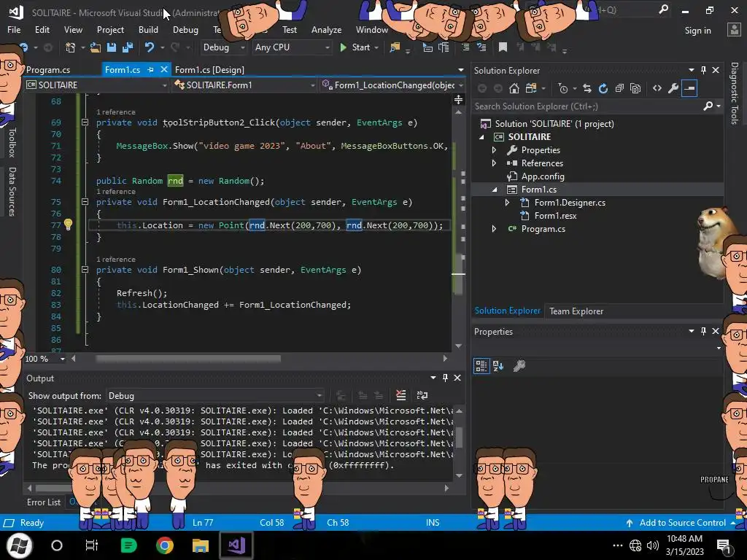Click the Open File folder icon

coord(96,47)
